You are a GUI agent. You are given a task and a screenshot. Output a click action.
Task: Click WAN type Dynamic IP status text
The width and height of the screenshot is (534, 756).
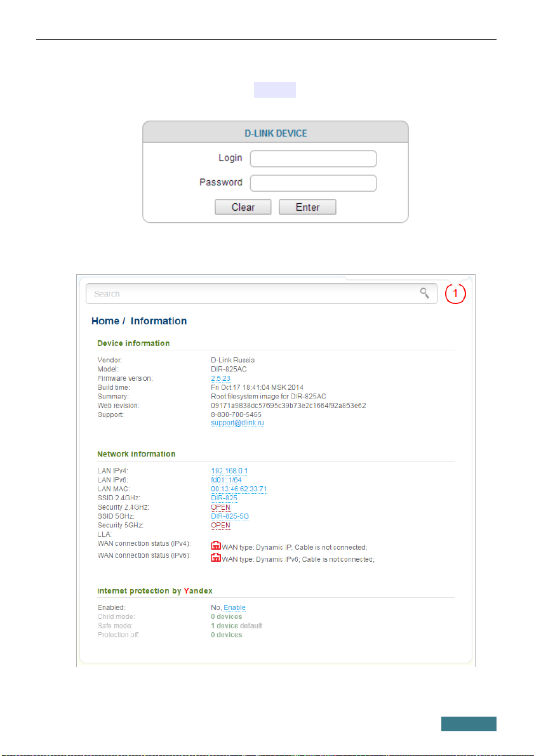click(x=294, y=547)
